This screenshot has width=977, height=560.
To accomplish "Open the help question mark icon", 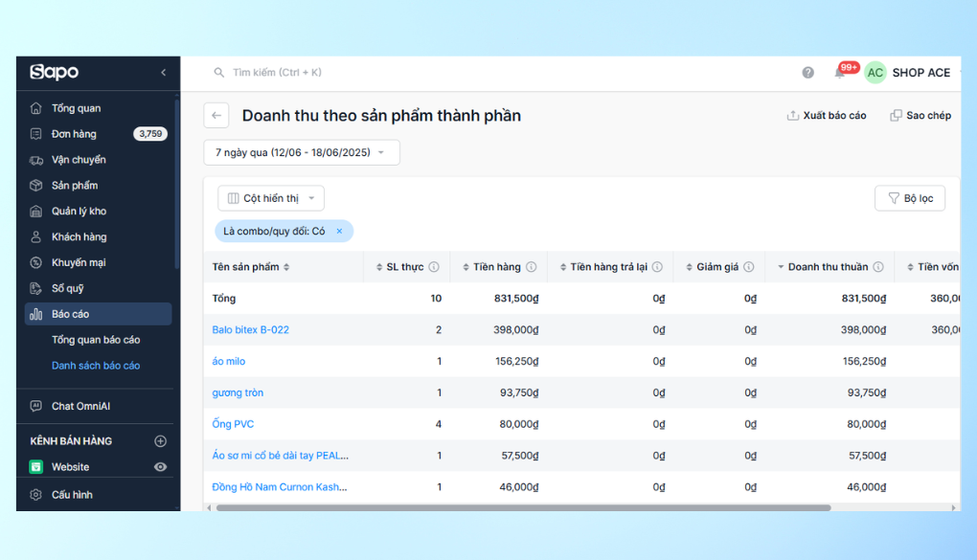I will coord(807,73).
